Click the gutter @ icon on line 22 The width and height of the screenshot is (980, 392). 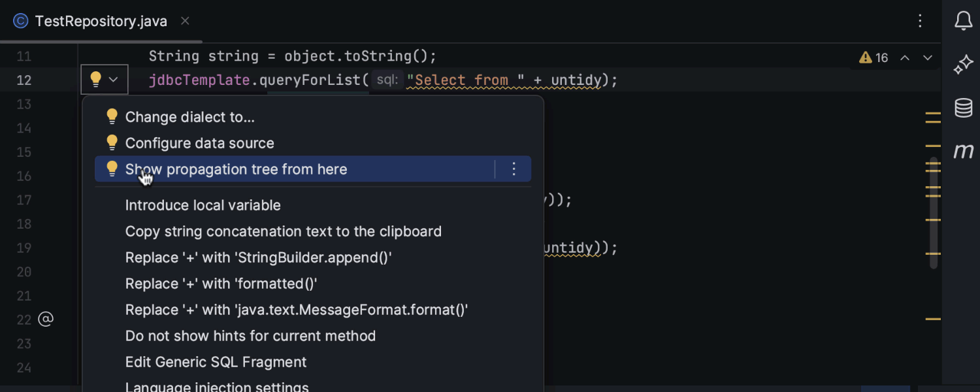tap(45, 319)
